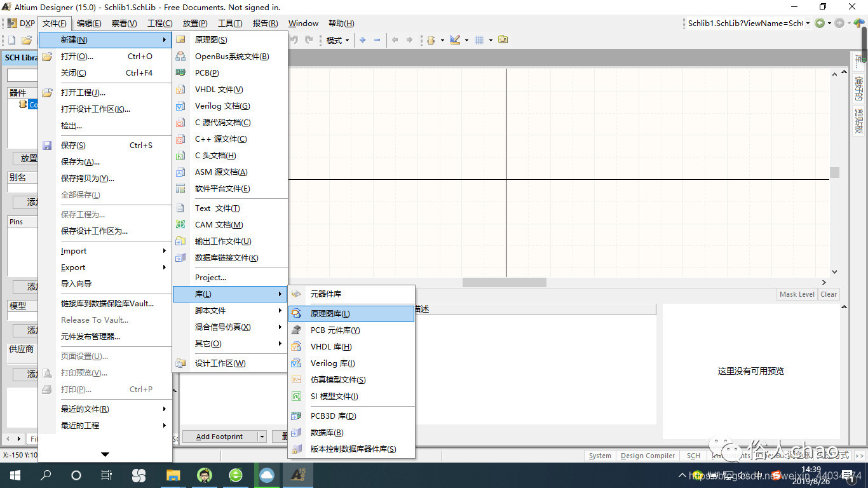Select C 源代码文档(C) entry
Image resolution: width=868 pixels, height=488 pixels.
230,123
